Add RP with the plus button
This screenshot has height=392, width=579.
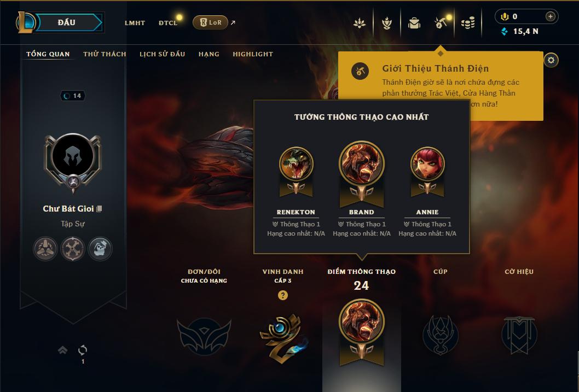[550, 16]
